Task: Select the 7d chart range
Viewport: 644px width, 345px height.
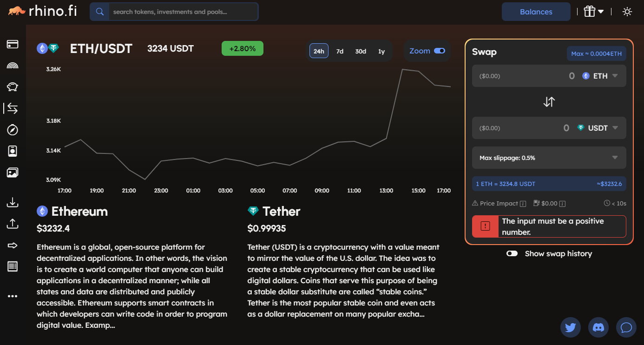Action: coord(340,51)
